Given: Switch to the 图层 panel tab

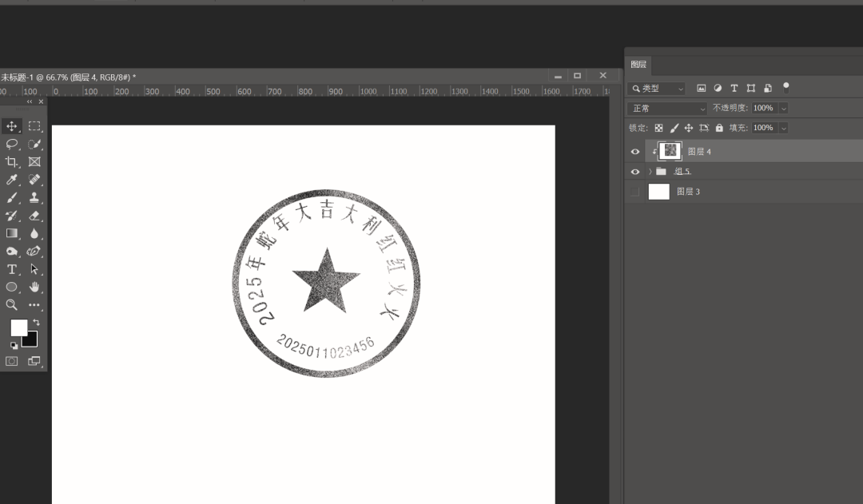Looking at the screenshot, I should (x=638, y=65).
